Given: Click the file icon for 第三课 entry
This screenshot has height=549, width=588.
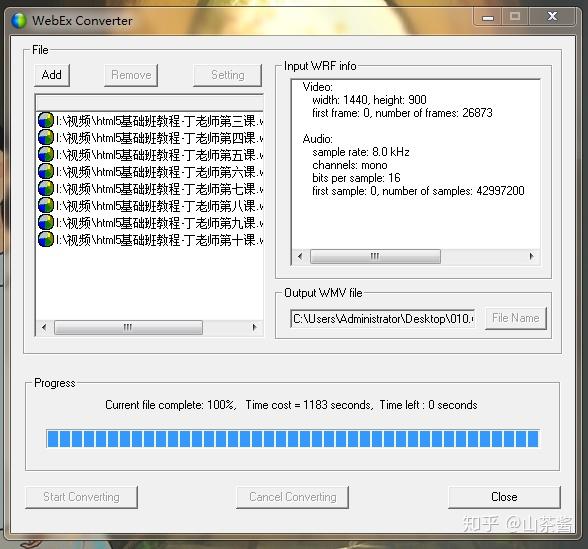Looking at the screenshot, I should (46, 121).
